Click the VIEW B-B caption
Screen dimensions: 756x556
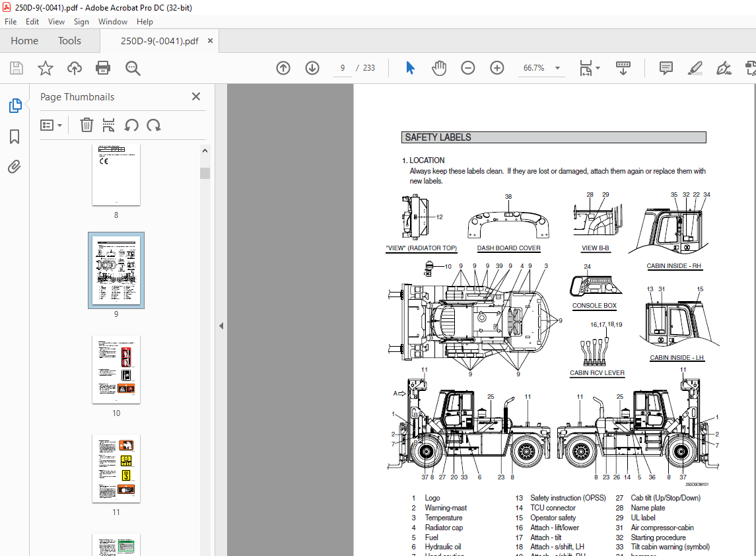pos(596,248)
